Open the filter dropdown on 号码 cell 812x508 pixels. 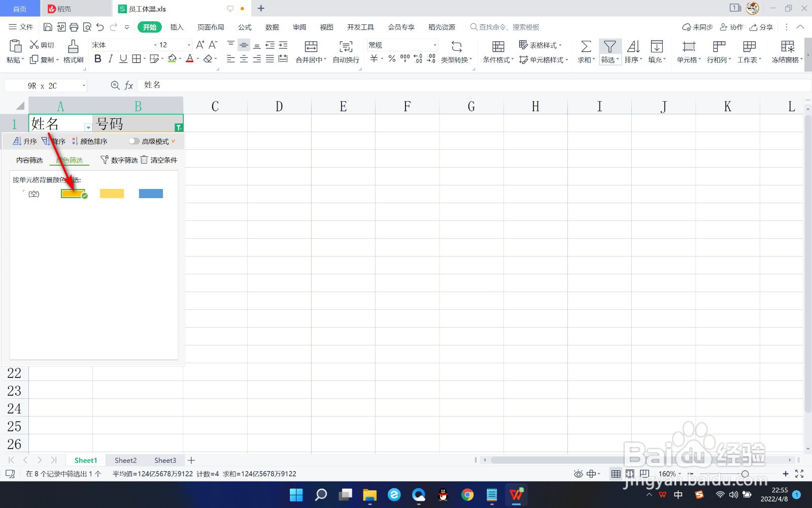[x=179, y=127]
